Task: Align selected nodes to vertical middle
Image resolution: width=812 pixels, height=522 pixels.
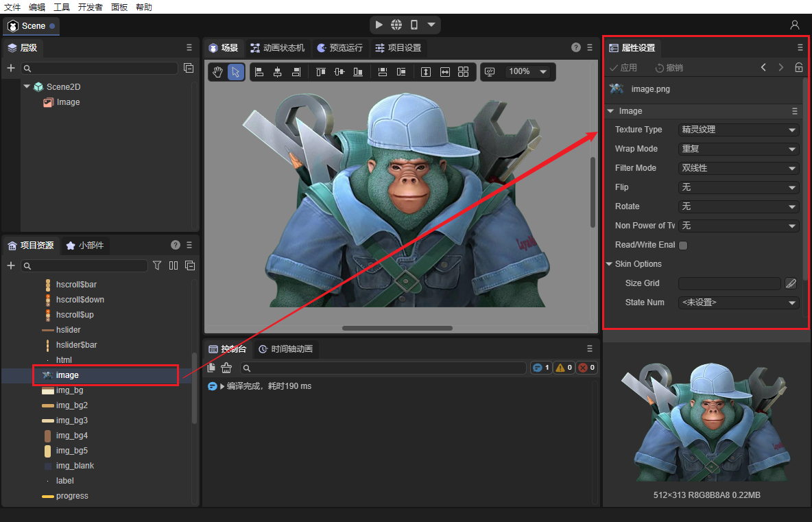Action: coord(339,72)
